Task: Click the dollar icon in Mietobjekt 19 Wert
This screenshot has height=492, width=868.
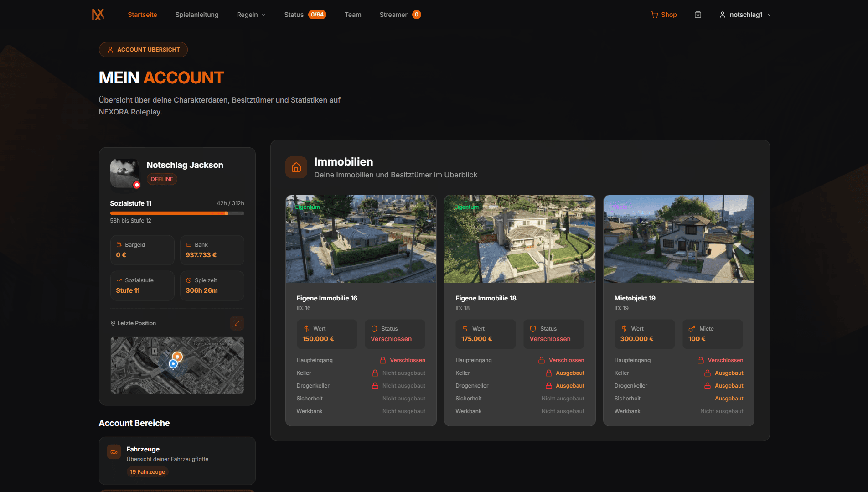Action: (624, 329)
